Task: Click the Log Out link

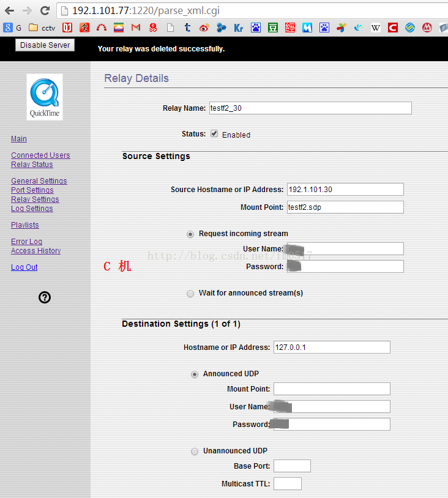Action: click(x=24, y=267)
